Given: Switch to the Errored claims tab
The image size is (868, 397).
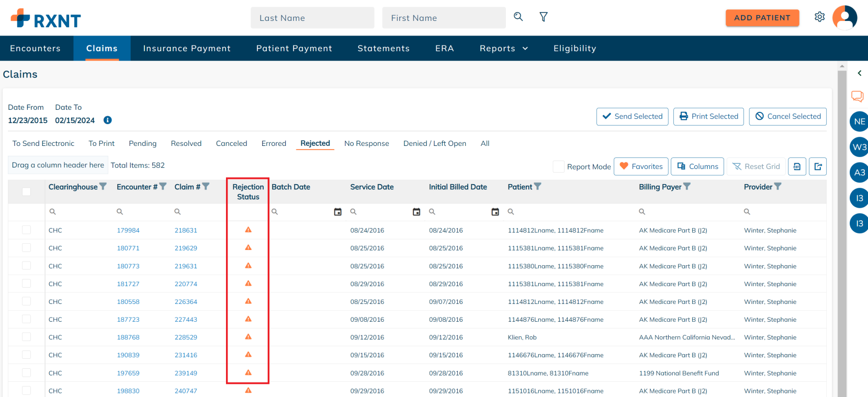Looking at the screenshot, I should [274, 143].
